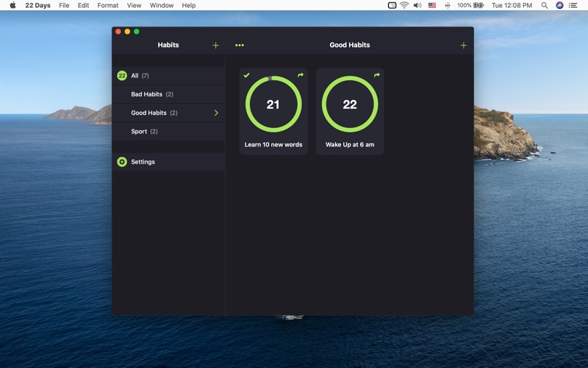Screen dimensions: 588x368
Task: Toggle the checkmark on Learn 10 new words
Action: tap(247, 75)
